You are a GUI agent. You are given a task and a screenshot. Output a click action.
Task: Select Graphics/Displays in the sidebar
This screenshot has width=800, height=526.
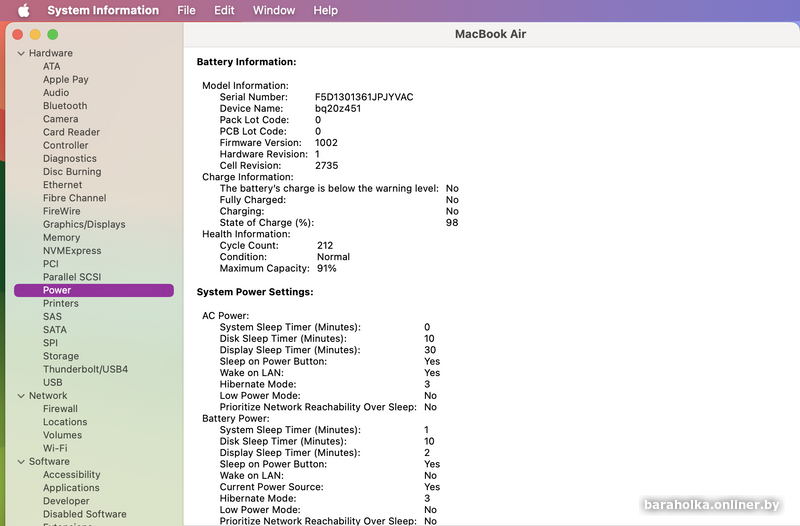click(x=84, y=224)
